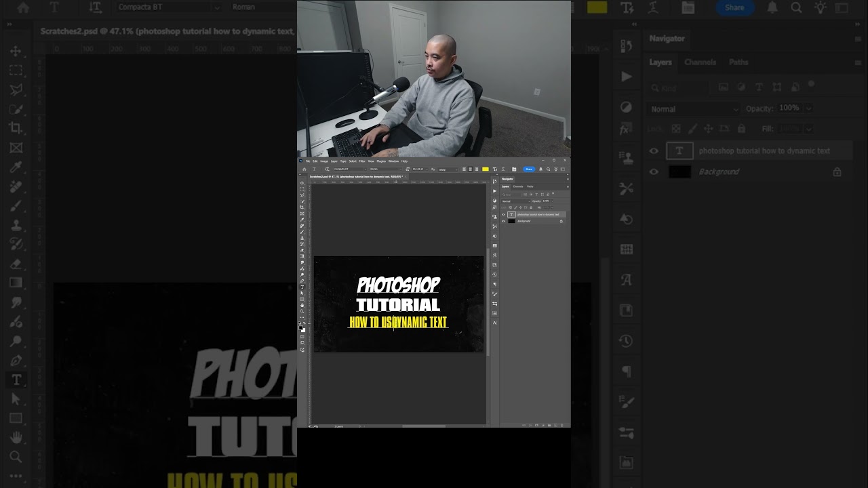Viewport: 868px width, 488px height.
Task: Open the Styles fx panel icon in the dimmed backdrop
Action: point(625,129)
